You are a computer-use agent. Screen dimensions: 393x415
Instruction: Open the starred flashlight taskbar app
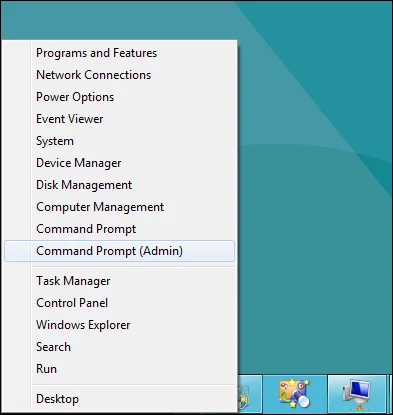pos(294,394)
